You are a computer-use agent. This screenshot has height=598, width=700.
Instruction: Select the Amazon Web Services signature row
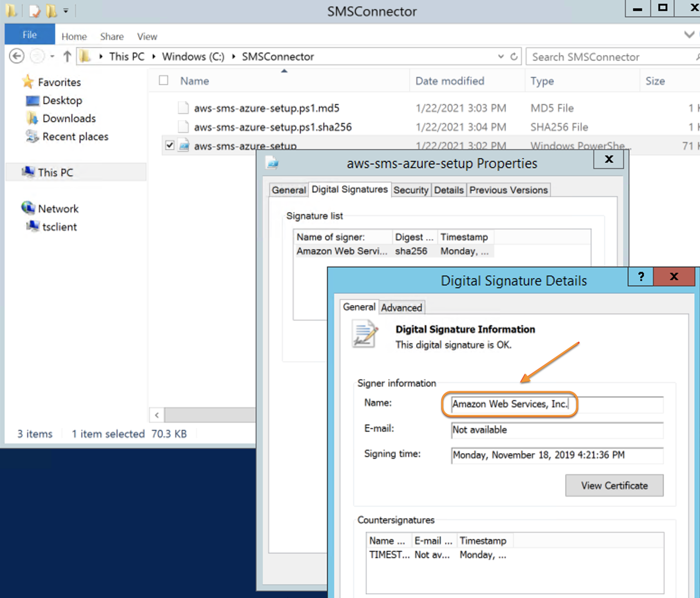pos(394,251)
